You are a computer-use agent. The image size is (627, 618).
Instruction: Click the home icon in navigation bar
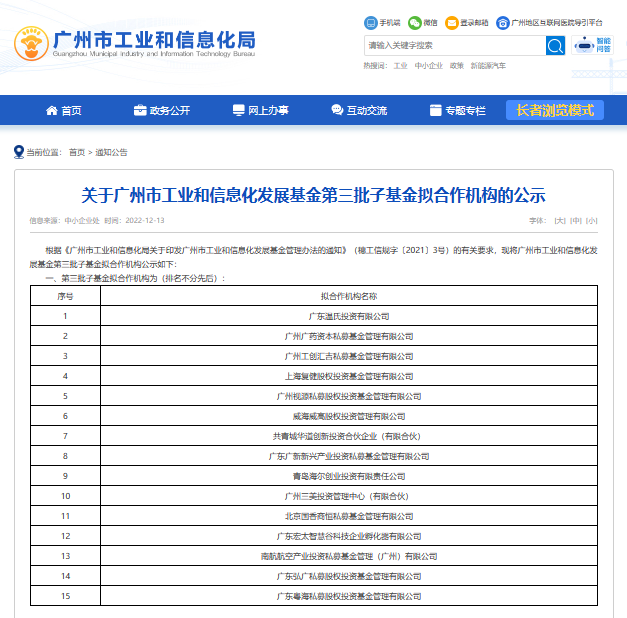pyautogui.click(x=52, y=110)
